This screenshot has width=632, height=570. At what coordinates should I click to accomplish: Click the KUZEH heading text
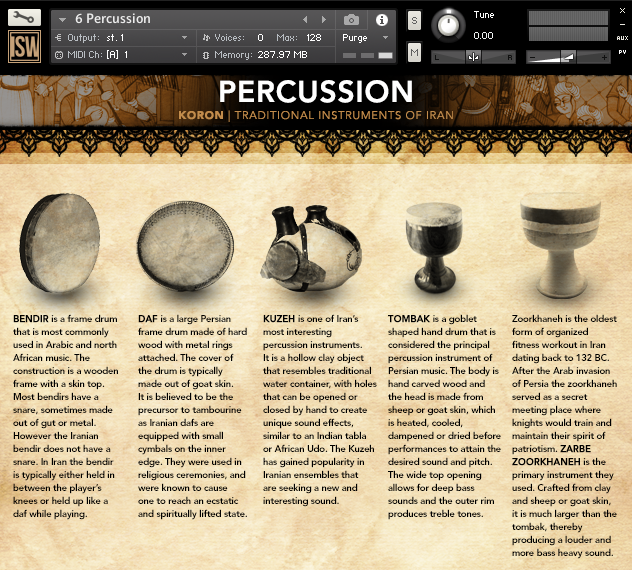coord(279,319)
